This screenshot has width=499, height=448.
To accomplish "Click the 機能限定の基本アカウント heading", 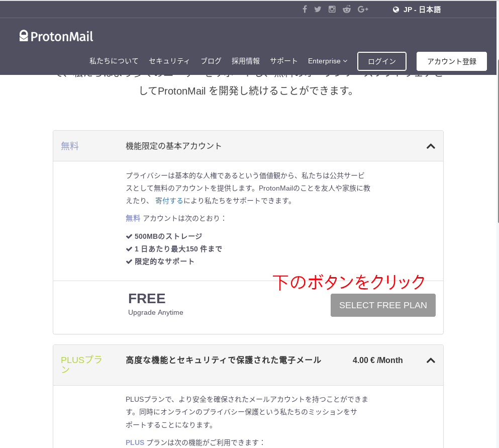I will pyautogui.click(x=173, y=146).
